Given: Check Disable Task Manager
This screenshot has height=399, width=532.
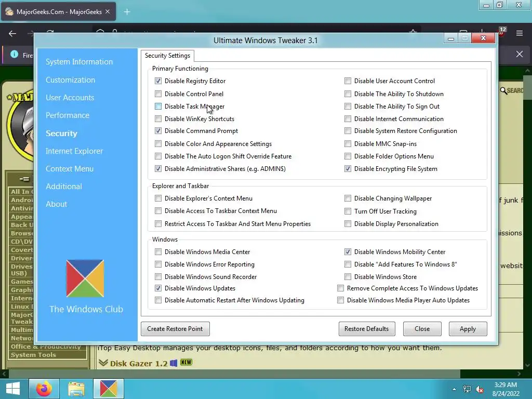Looking at the screenshot, I should coord(158,106).
